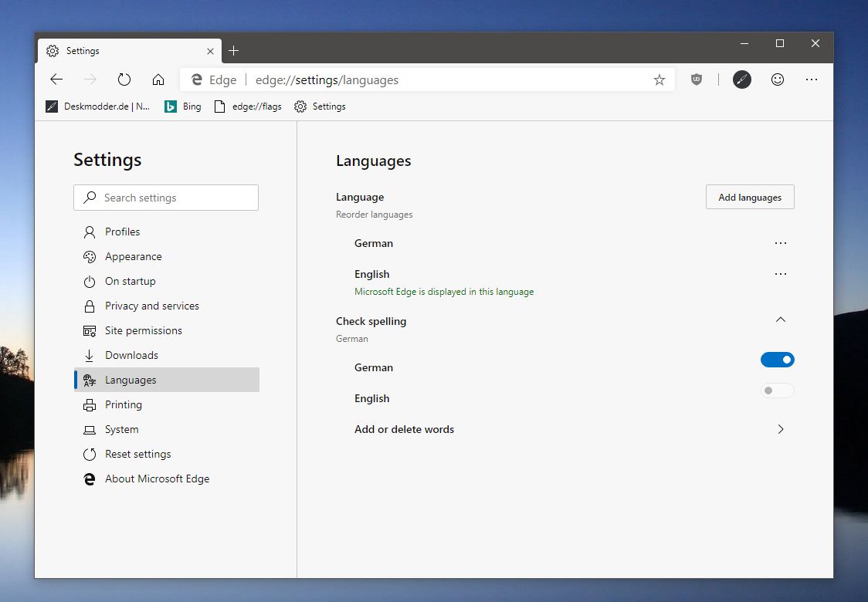Viewport: 868px width, 602px height.
Task: Open Appearance settings section
Action: pyautogui.click(x=167, y=257)
